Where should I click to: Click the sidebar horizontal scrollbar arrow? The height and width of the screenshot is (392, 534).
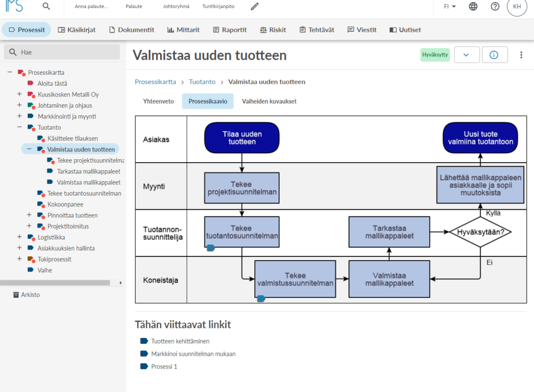121,283
